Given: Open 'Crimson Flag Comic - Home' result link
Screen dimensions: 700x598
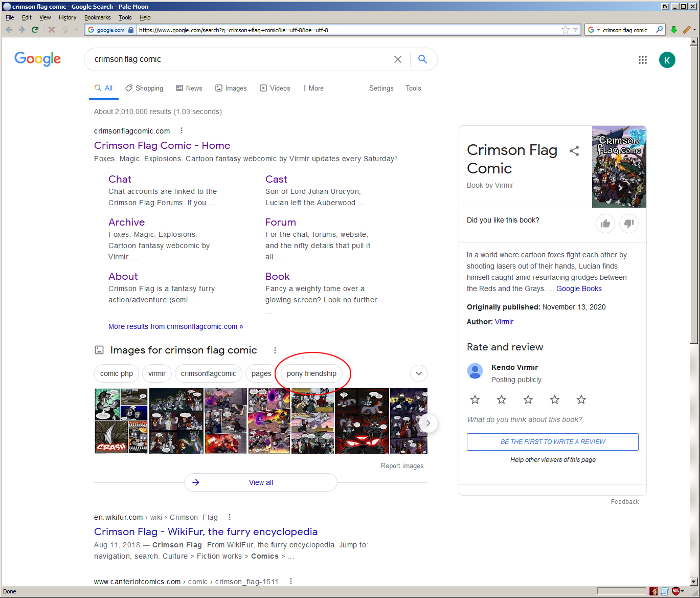Looking at the screenshot, I should (162, 146).
